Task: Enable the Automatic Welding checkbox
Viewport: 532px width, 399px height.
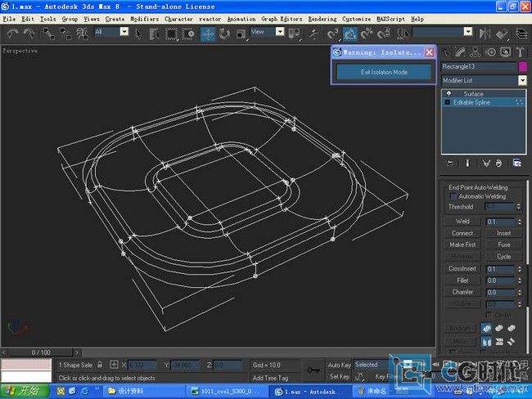Action: click(x=453, y=196)
